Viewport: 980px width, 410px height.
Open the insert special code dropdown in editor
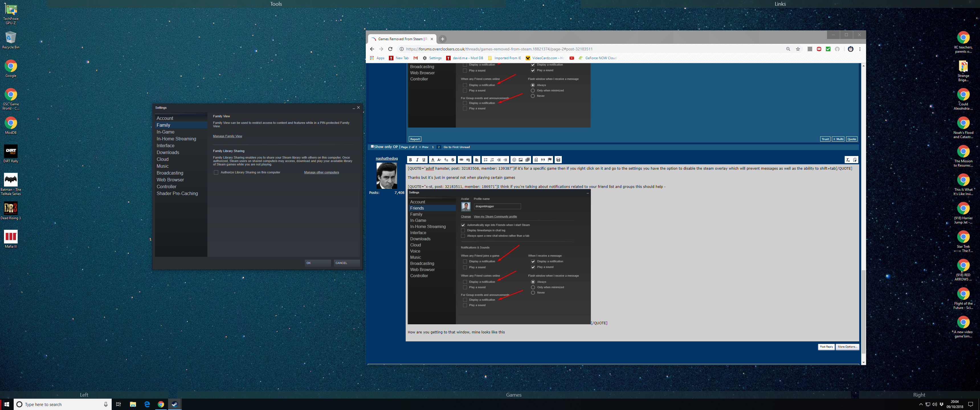(x=536, y=160)
